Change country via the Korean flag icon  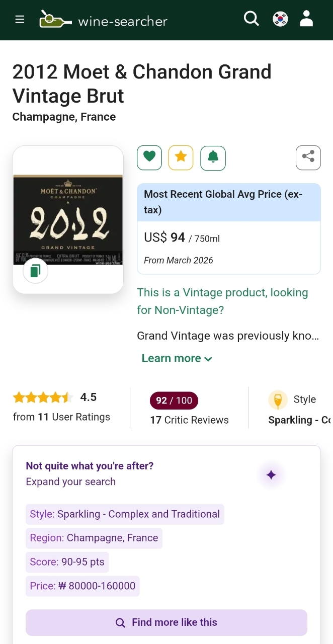[x=280, y=19]
